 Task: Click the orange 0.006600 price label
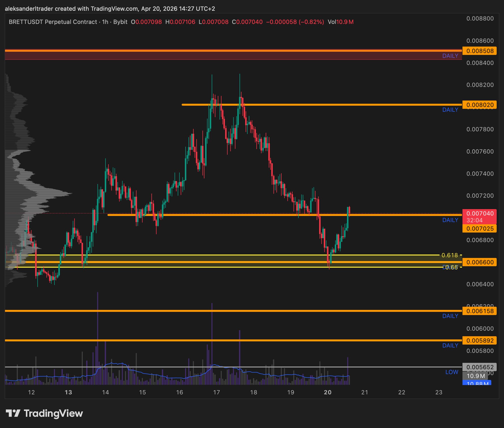(x=479, y=262)
